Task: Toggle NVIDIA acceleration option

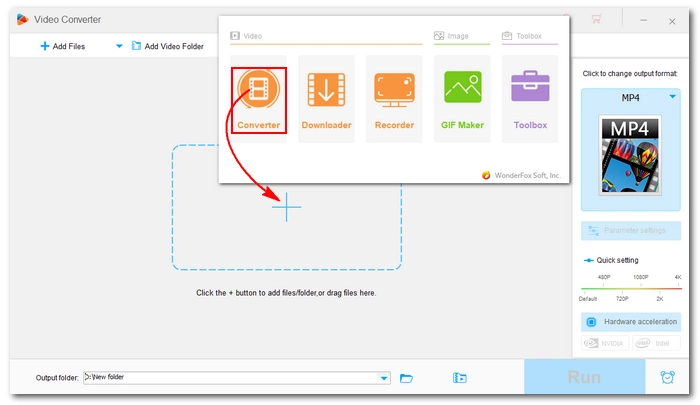Action: 605,343
